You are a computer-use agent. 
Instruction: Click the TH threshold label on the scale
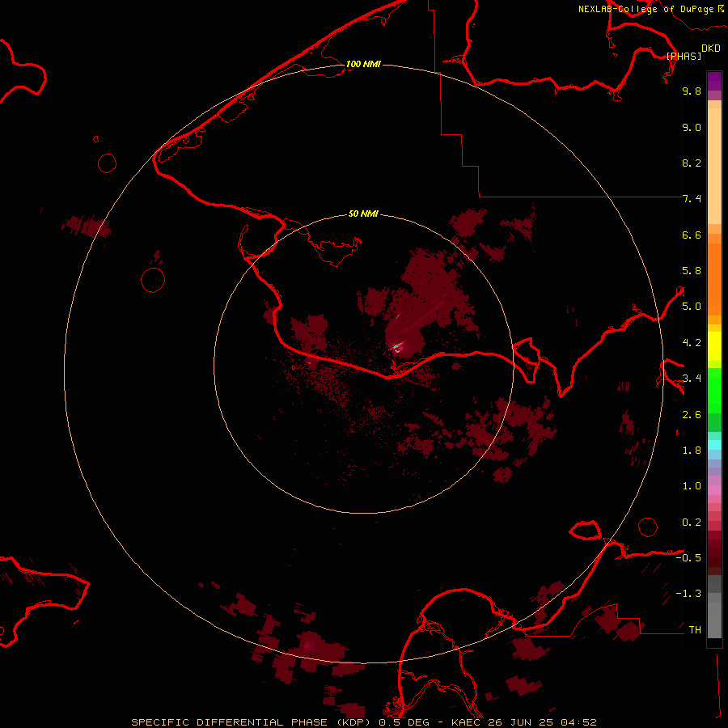pyautogui.click(x=695, y=630)
